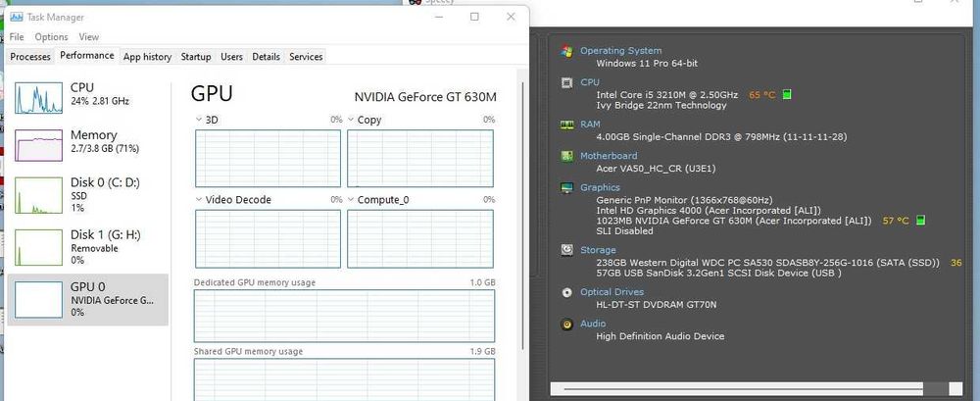Click the Task Manager title bar icon
The height and width of the screenshot is (401, 980).
[x=17, y=17]
